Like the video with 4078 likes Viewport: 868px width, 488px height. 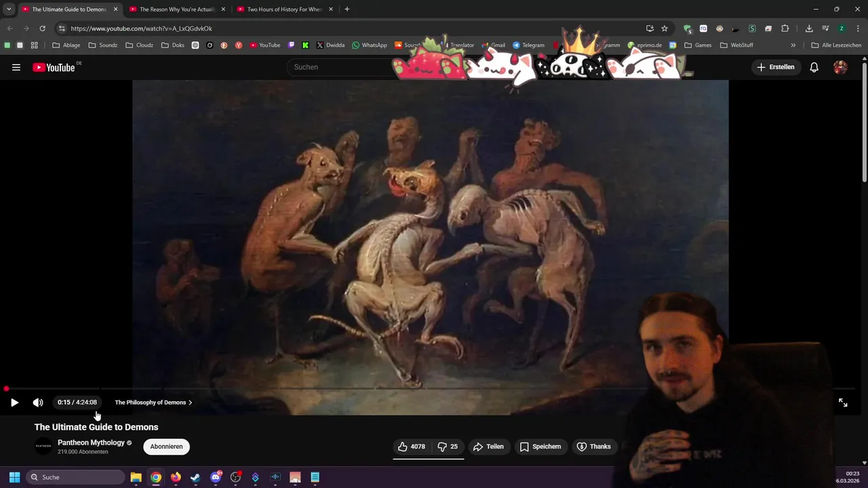point(412,447)
